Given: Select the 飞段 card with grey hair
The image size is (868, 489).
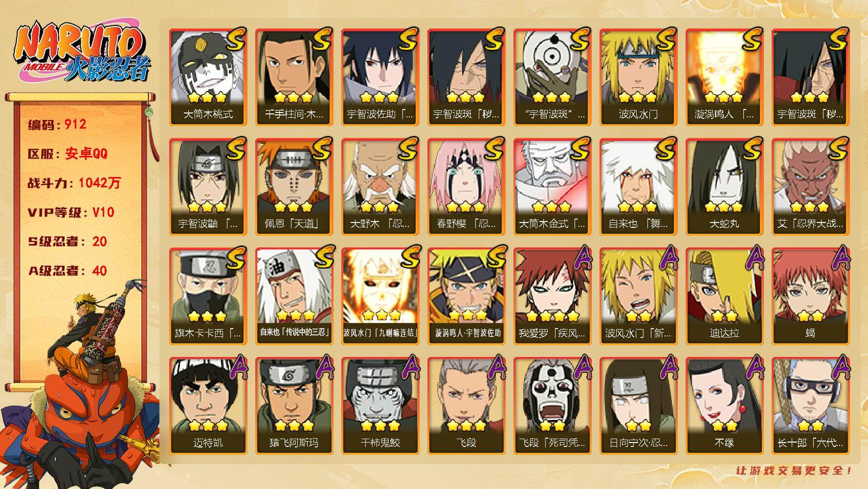Looking at the screenshot, I should click(x=466, y=405).
